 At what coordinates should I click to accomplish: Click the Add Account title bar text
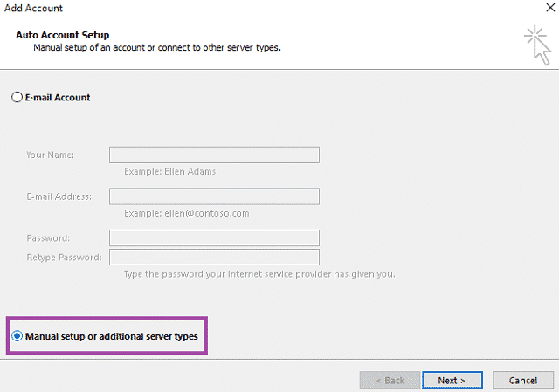[33, 9]
